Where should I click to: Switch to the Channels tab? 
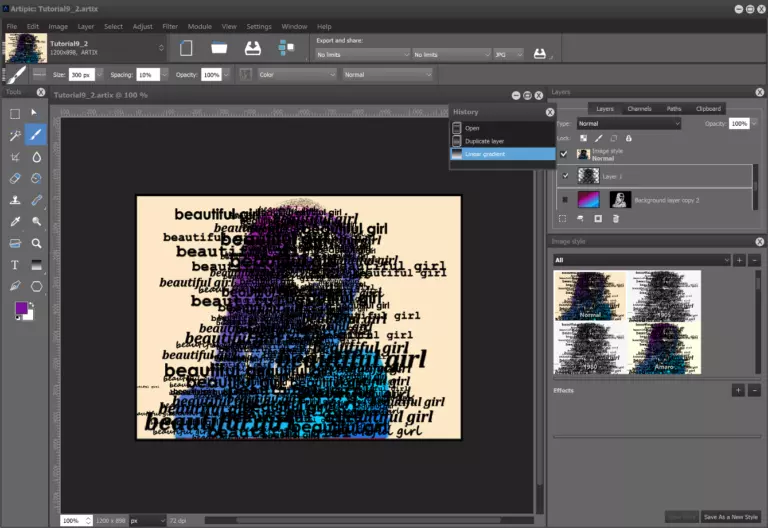pos(638,108)
